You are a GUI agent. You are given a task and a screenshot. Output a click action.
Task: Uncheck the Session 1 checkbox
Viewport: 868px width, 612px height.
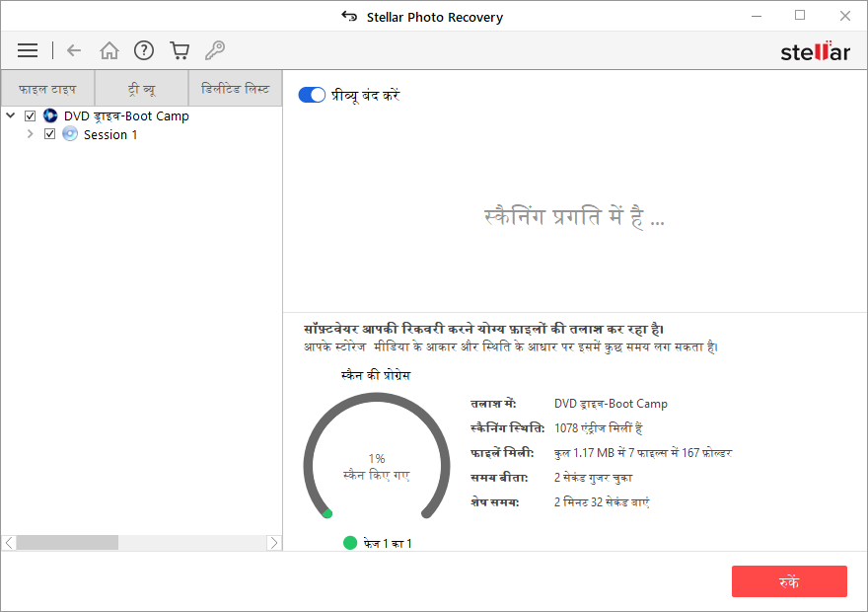coord(50,134)
